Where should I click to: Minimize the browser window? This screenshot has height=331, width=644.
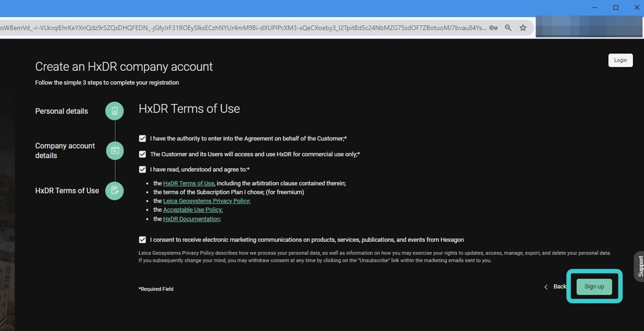595,7
